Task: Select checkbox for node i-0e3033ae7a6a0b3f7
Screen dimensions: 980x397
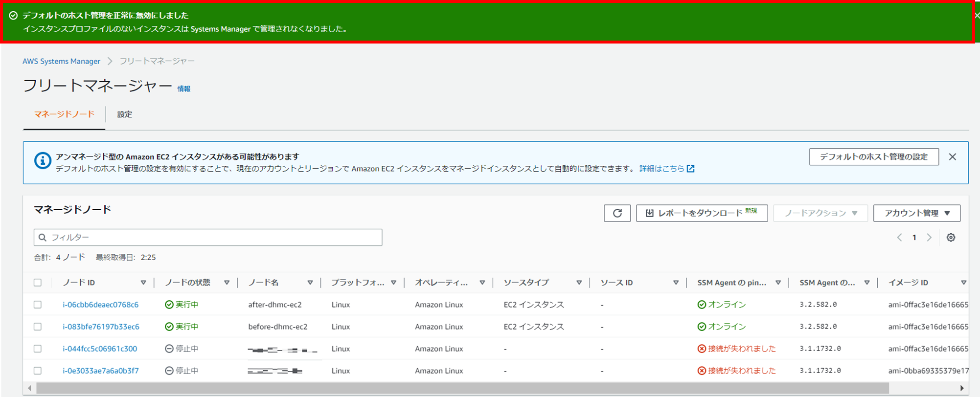Action: (38, 371)
